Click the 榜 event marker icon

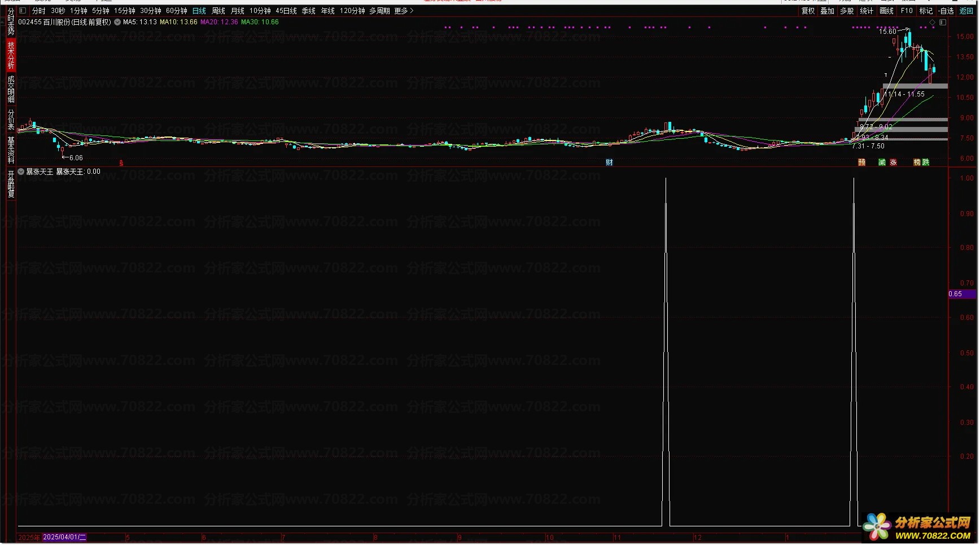(917, 162)
